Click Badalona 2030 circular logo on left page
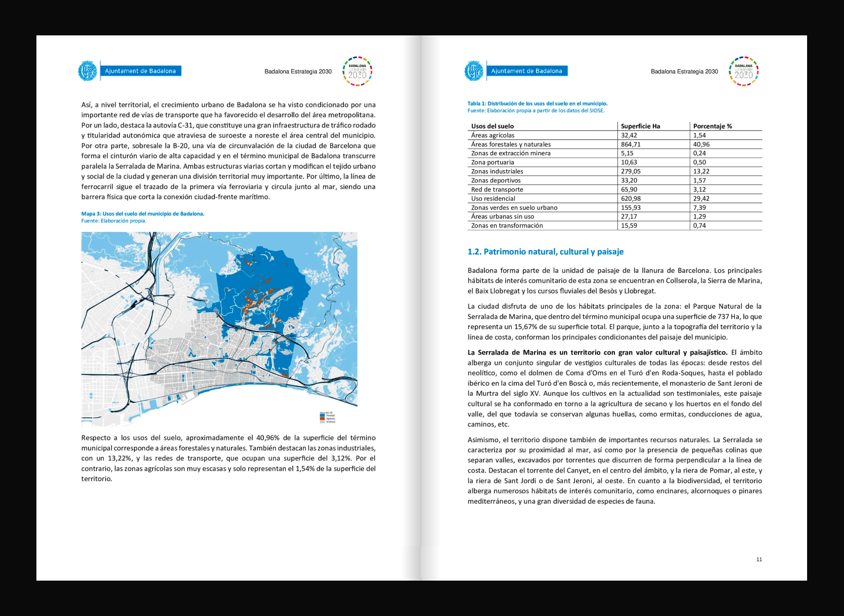Image resolution: width=844 pixels, height=616 pixels. (358, 71)
